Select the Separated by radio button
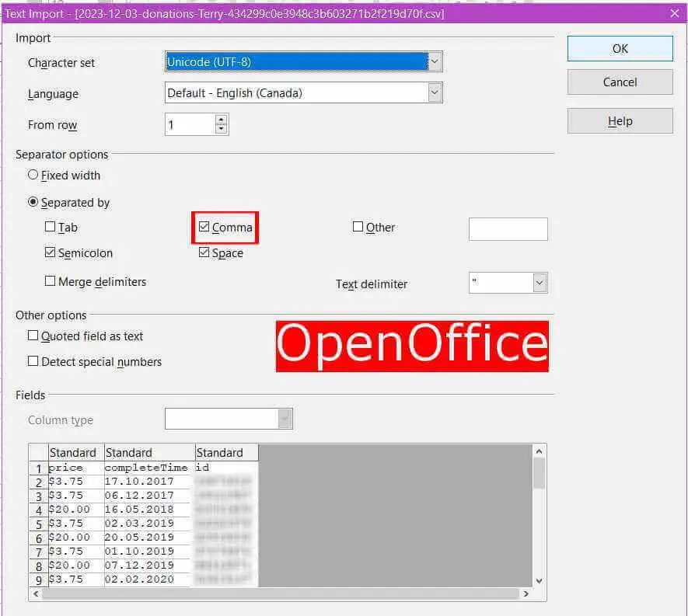Image resolution: width=688 pixels, height=616 pixels. coord(33,202)
